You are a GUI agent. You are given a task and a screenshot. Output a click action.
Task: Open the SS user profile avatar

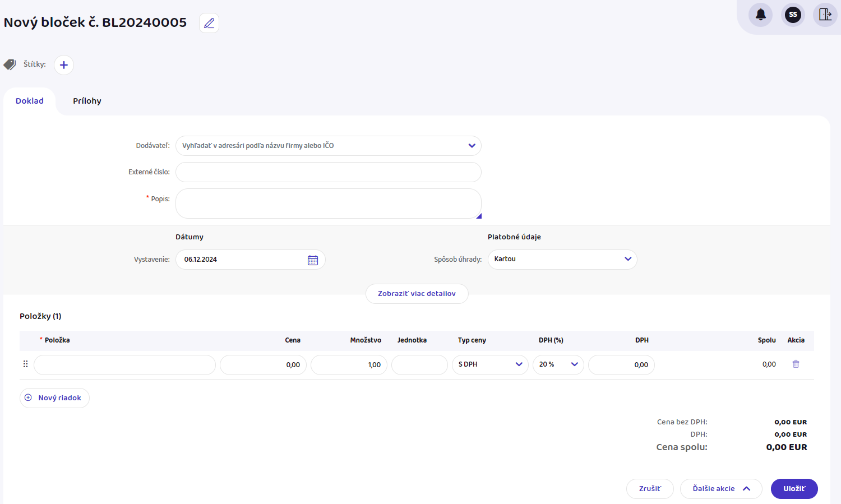click(793, 15)
